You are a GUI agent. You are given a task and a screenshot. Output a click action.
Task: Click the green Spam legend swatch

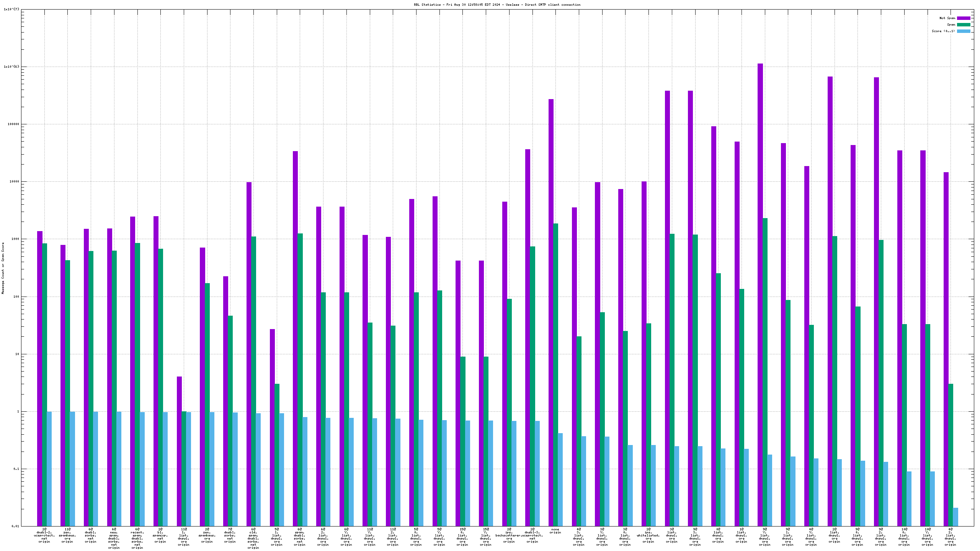point(964,24)
